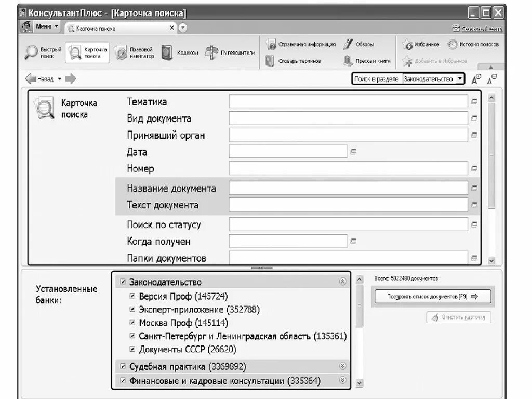This screenshot has height=399, width=532.
Task: Expand Финансовые и кадровые консультации group
Action: click(x=343, y=380)
